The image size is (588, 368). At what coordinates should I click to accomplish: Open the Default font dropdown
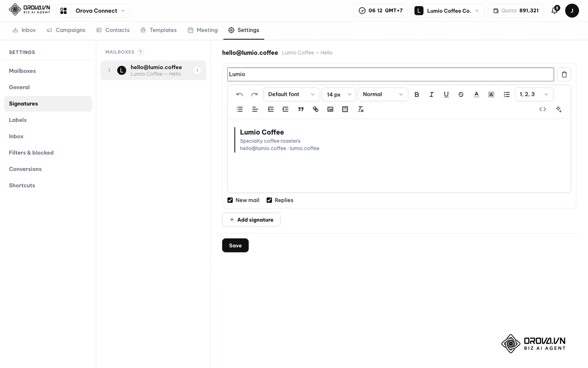pos(291,95)
